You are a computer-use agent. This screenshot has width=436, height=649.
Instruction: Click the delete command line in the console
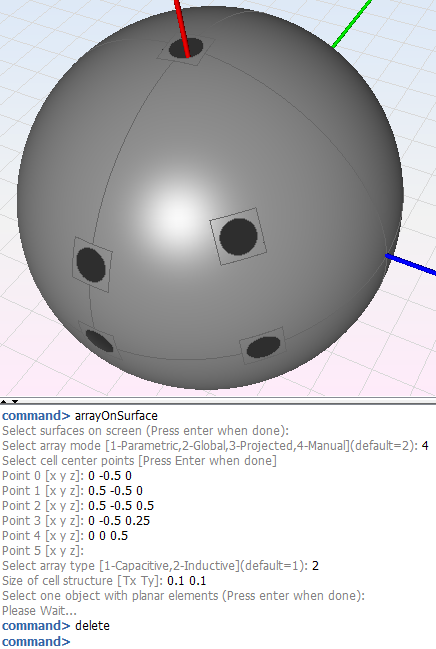point(56,625)
